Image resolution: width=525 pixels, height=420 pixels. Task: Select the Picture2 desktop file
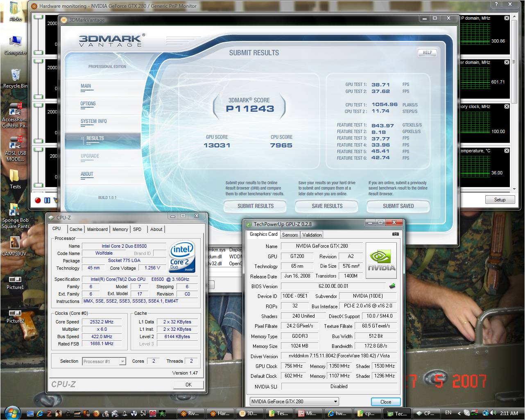[x=15, y=316]
